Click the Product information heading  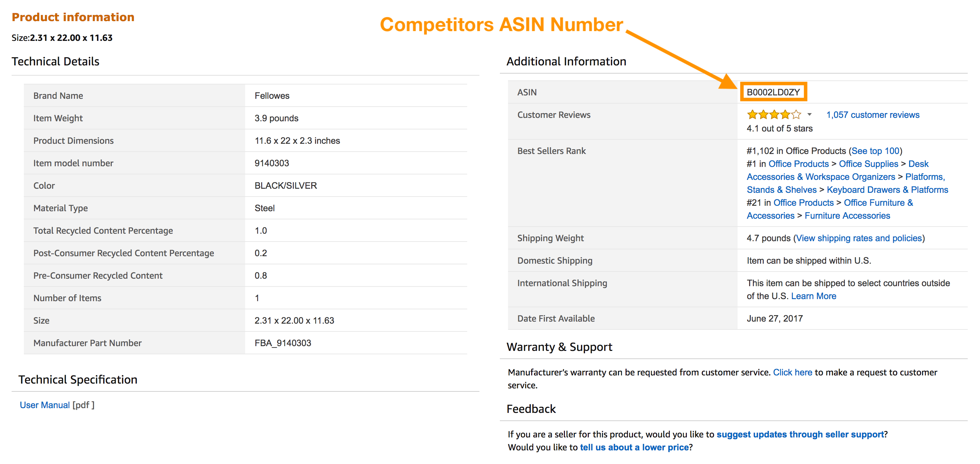click(x=73, y=17)
